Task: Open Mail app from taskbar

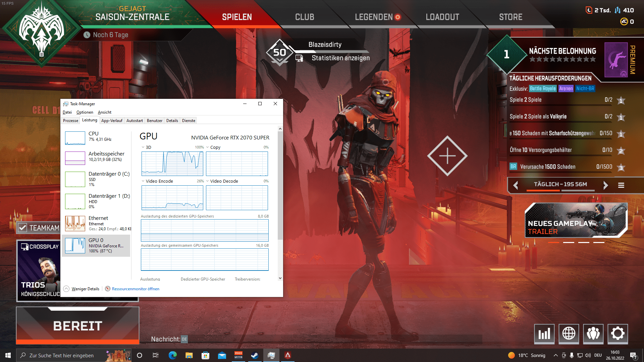Action: pyautogui.click(x=222, y=355)
